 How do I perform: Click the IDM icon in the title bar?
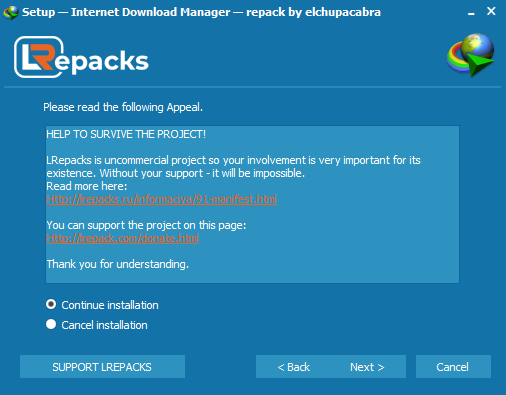(x=11, y=13)
